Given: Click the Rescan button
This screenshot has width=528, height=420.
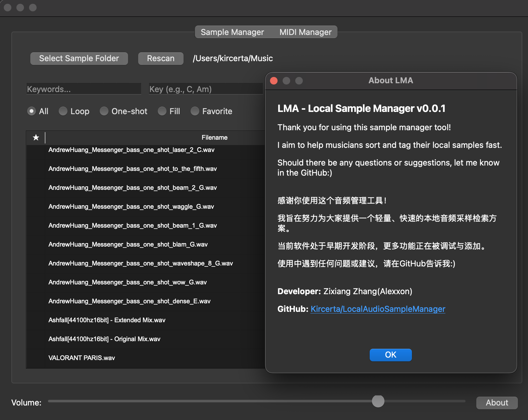Looking at the screenshot, I should 161,59.
